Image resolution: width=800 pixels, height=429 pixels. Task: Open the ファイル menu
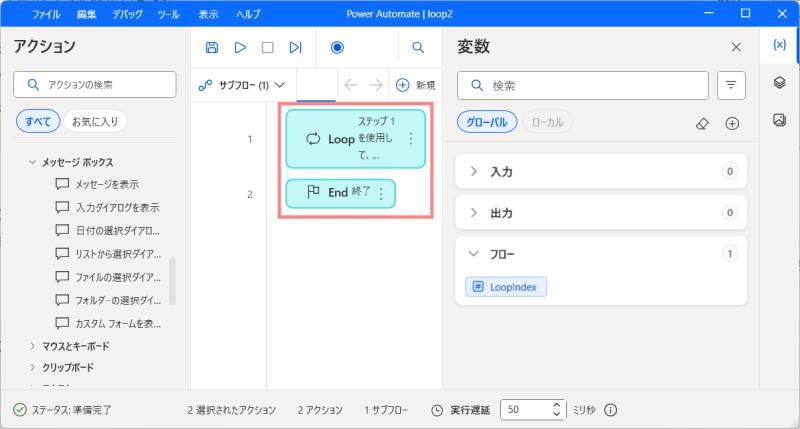[x=46, y=15]
